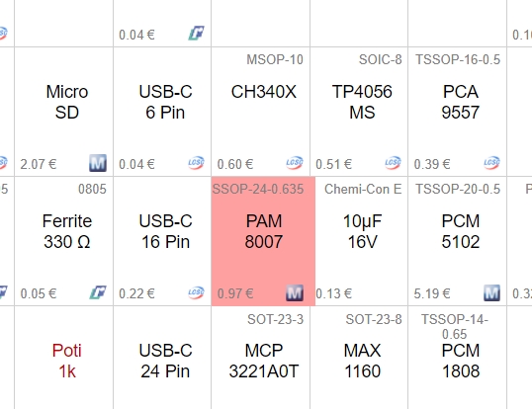This screenshot has height=409, width=532.
Task: Click the LCSC icon in USB-C 6 Pin cell
Action: click(x=196, y=163)
